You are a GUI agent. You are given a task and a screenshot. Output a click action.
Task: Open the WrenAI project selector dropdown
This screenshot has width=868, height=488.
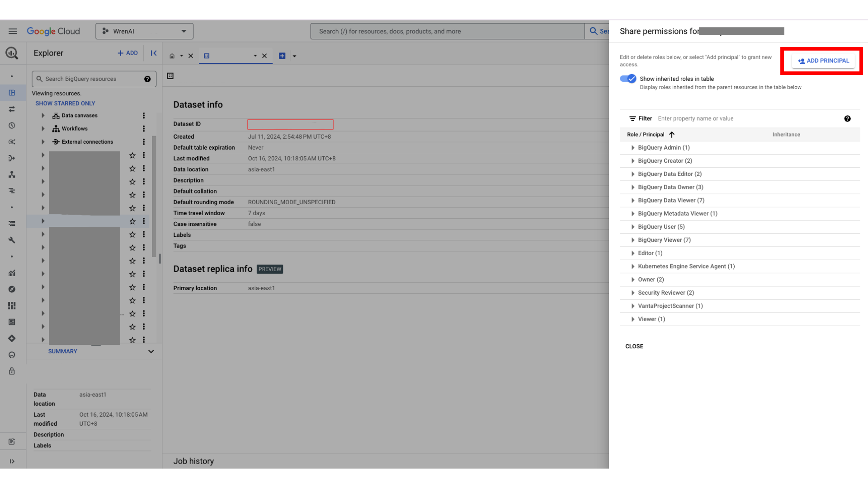click(x=144, y=31)
